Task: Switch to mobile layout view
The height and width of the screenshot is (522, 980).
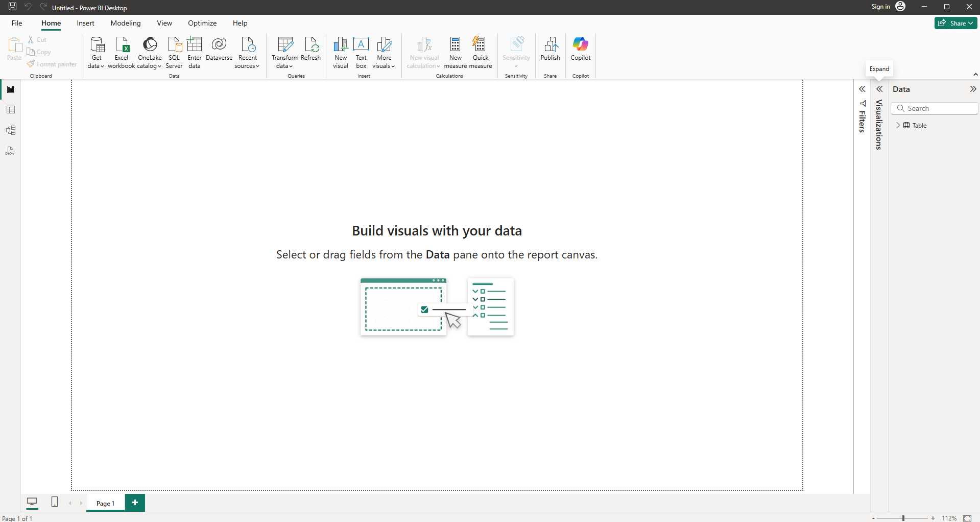Action: click(55, 502)
